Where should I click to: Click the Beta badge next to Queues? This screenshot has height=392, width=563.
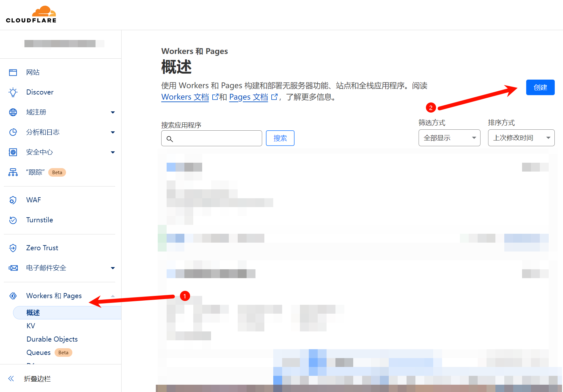click(x=63, y=353)
